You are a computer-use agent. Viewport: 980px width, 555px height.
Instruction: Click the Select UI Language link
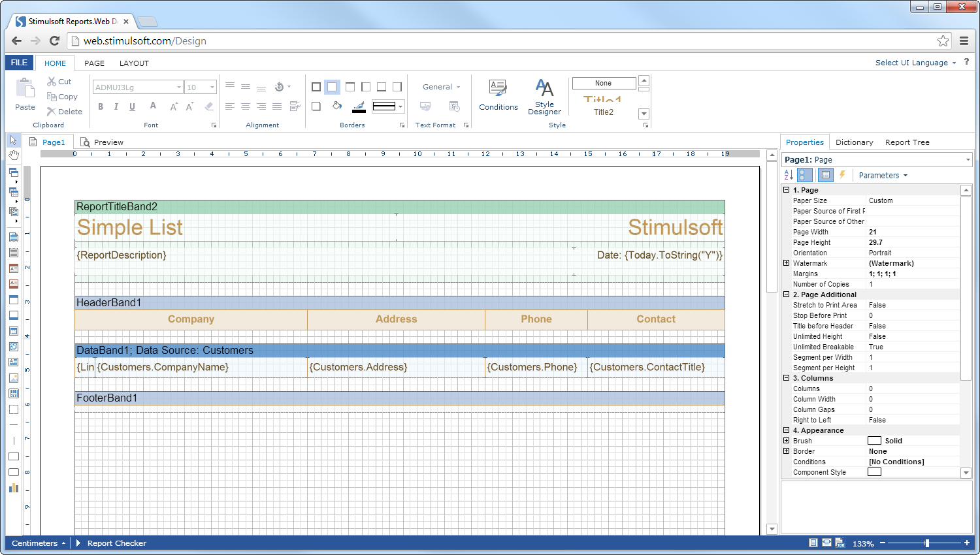pyautogui.click(x=911, y=63)
